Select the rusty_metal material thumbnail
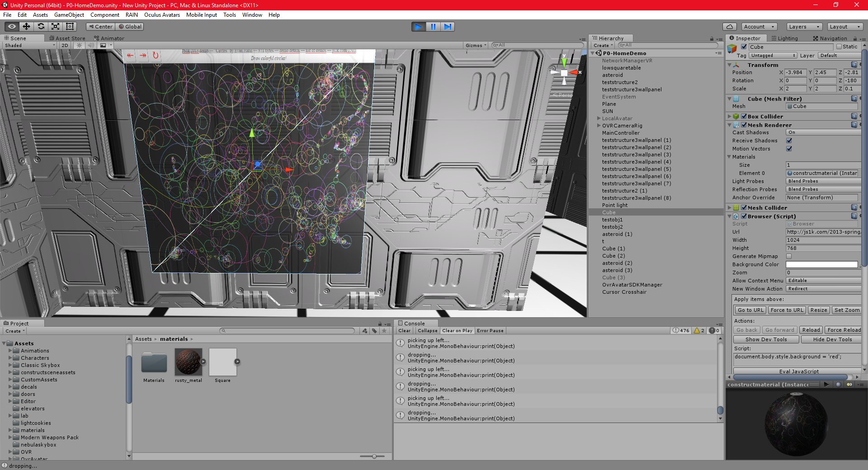Image resolution: width=868 pixels, height=470 pixels. click(189, 362)
